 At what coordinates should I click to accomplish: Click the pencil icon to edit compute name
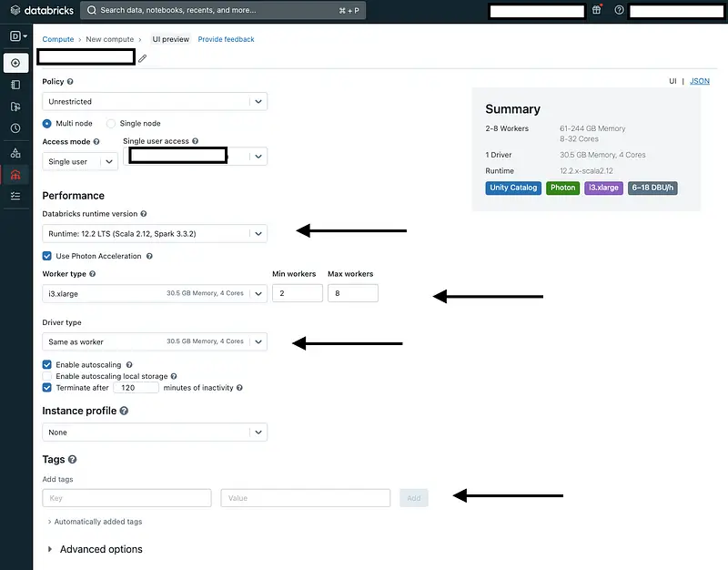[x=143, y=58]
